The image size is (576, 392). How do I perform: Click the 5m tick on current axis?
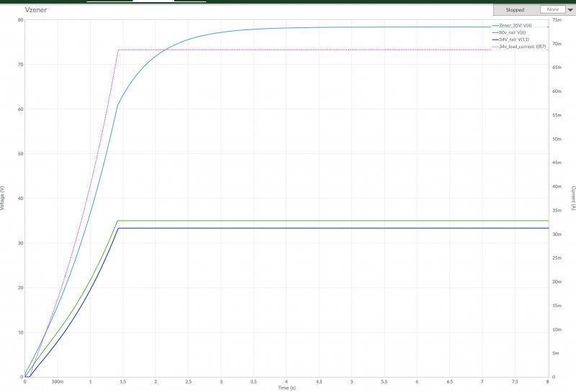click(x=555, y=353)
